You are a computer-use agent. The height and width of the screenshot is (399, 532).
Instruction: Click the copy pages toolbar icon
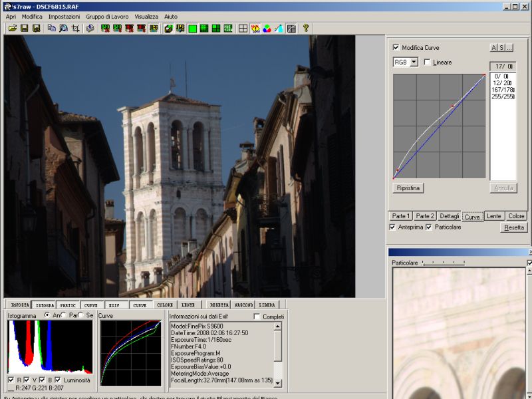(52, 29)
